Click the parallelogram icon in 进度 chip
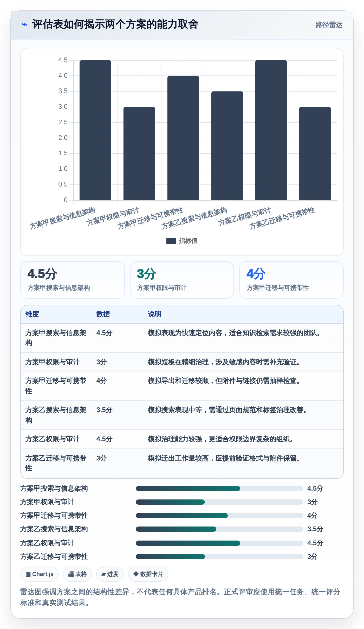Viewport: 364px width, 629px height. pyautogui.click(x=103, y=574)
